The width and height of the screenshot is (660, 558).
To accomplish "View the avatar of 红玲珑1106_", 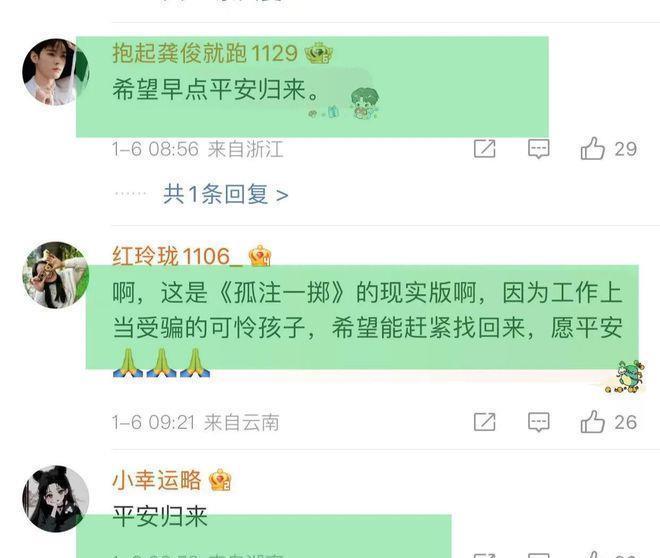I will (56, 275).
